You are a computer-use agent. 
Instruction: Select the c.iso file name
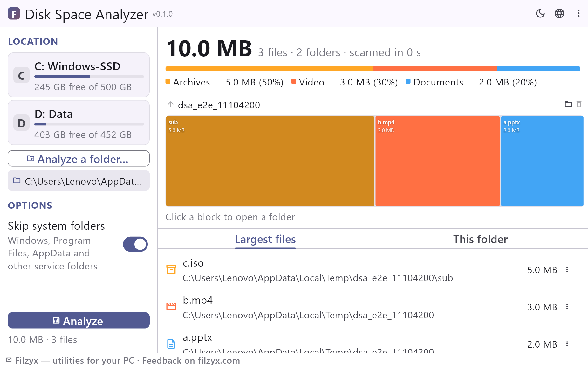pyautogui.click(x=193, y=263)
